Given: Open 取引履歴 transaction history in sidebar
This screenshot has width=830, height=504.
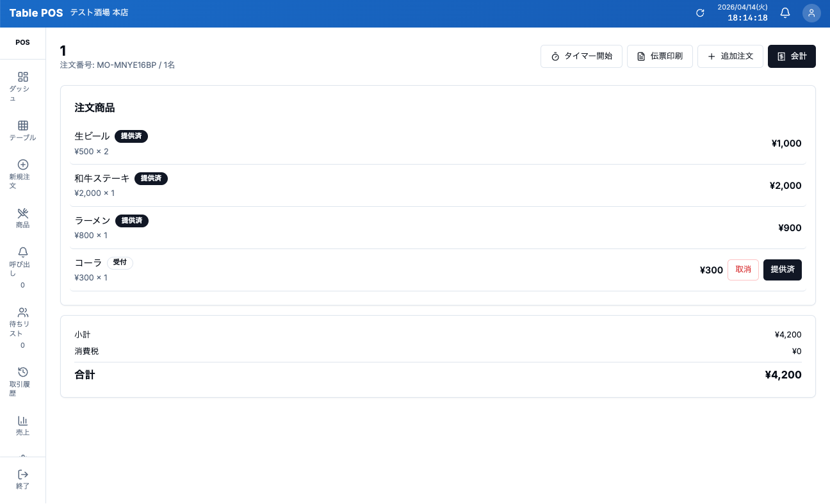Looking at the screenshot, I should click(22, 382).
